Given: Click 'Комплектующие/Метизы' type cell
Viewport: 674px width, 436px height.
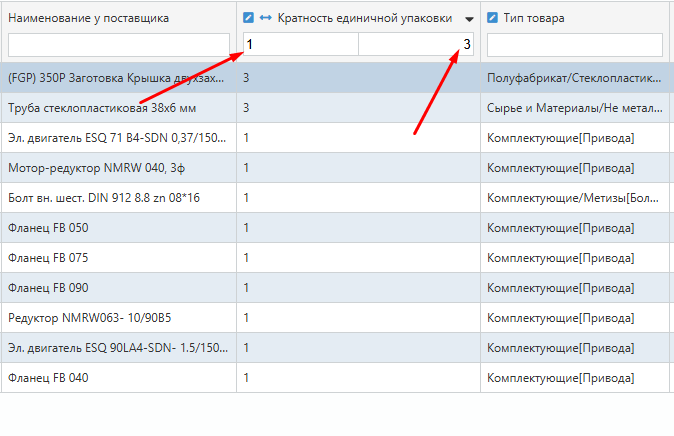Looking at the screenshot, I should click(x=574, y=197).
